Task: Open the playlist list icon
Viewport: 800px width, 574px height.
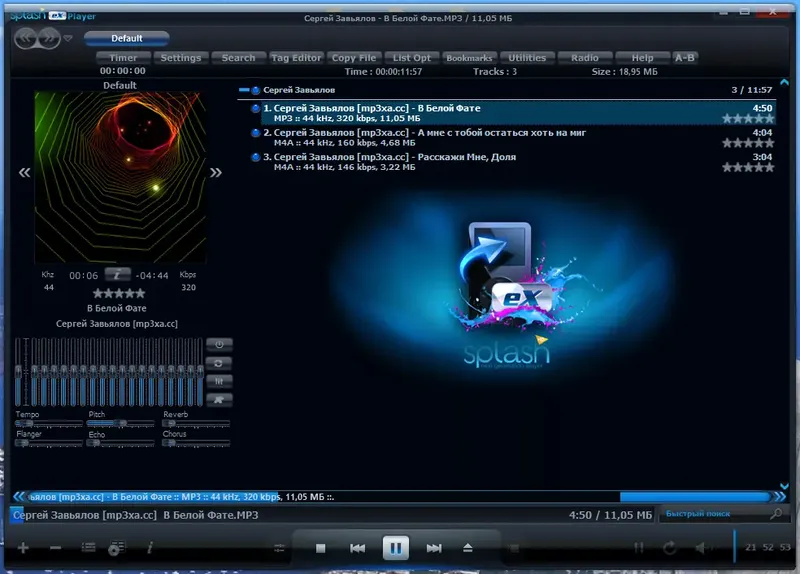Action: point(88,547)
